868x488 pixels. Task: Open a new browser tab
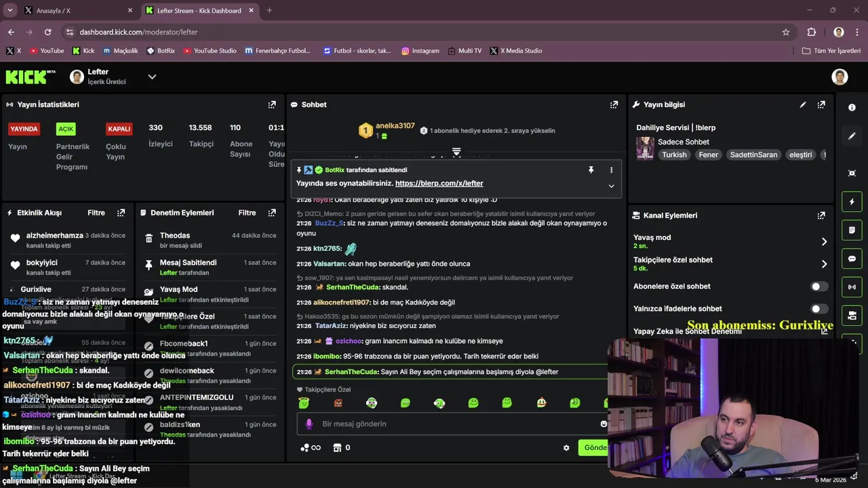269,11
